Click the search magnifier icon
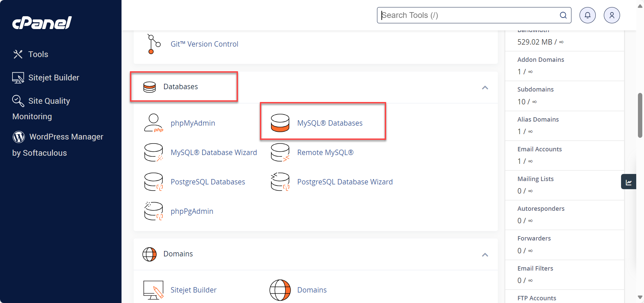Viewport: 644px width, 303px height. click(x=563, y=15)
